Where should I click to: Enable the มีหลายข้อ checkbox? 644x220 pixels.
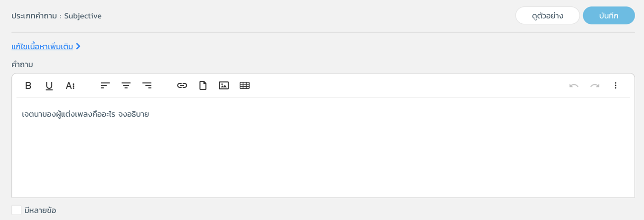pyautogui.click(x=16, y=210)
